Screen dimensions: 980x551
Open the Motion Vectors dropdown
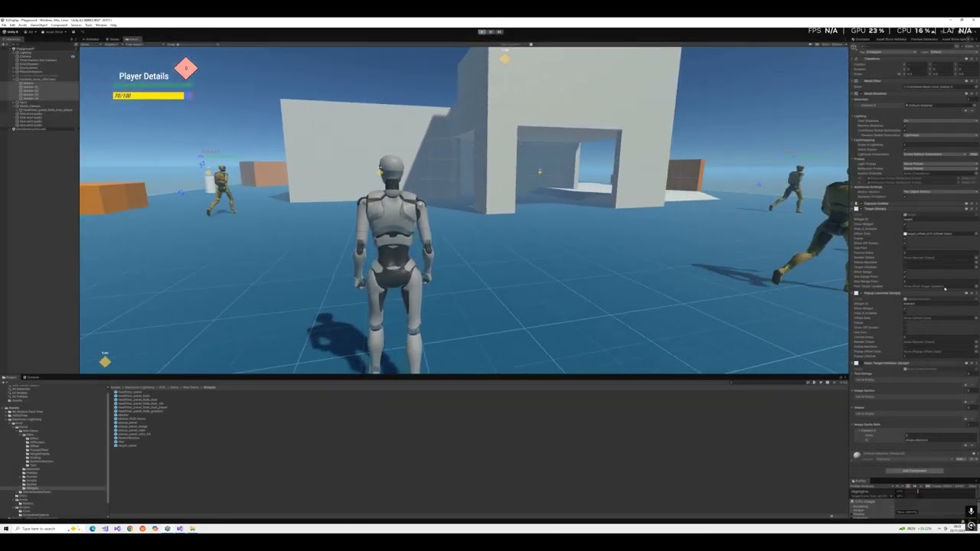point(940,191)
